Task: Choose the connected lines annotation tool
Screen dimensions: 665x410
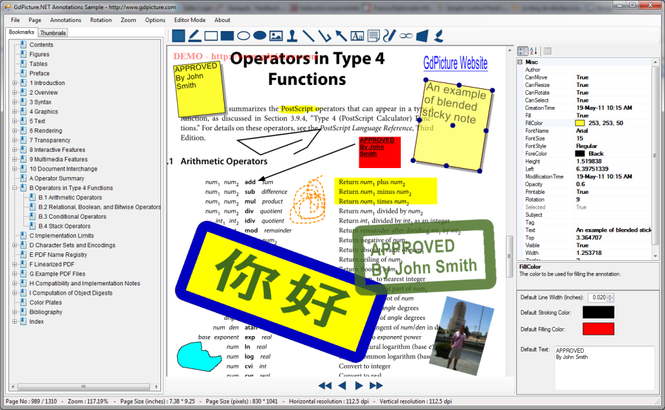Action: [324, 36]
